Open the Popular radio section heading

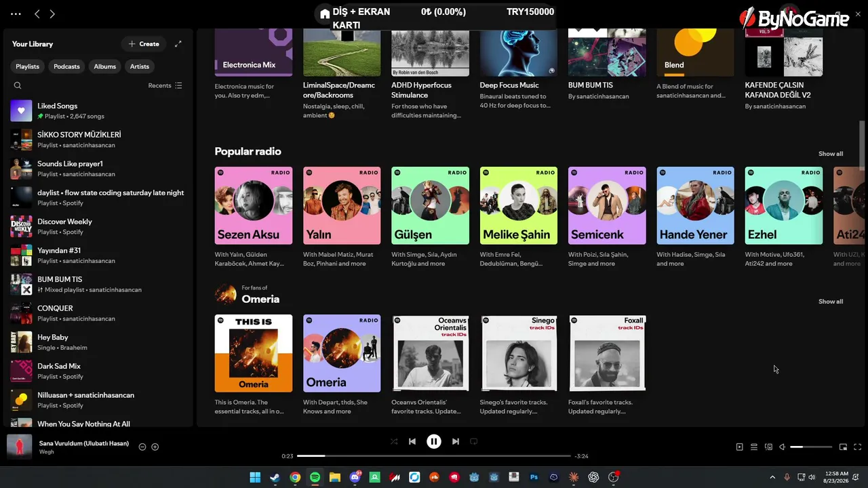248,151
